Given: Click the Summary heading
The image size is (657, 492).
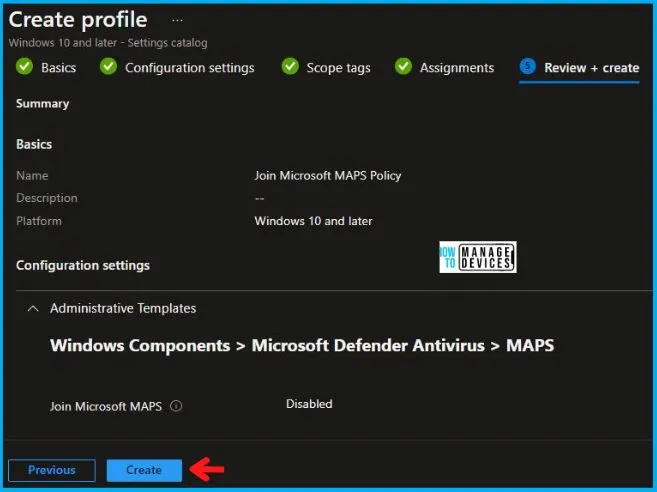Looking at the screenshot, I should coord(42,104).
